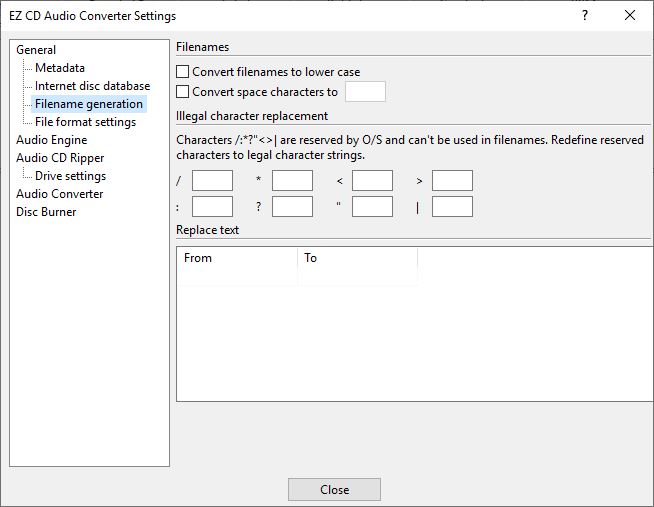
Task: Focus the question mark replacement field
Action: click(292, 207)
